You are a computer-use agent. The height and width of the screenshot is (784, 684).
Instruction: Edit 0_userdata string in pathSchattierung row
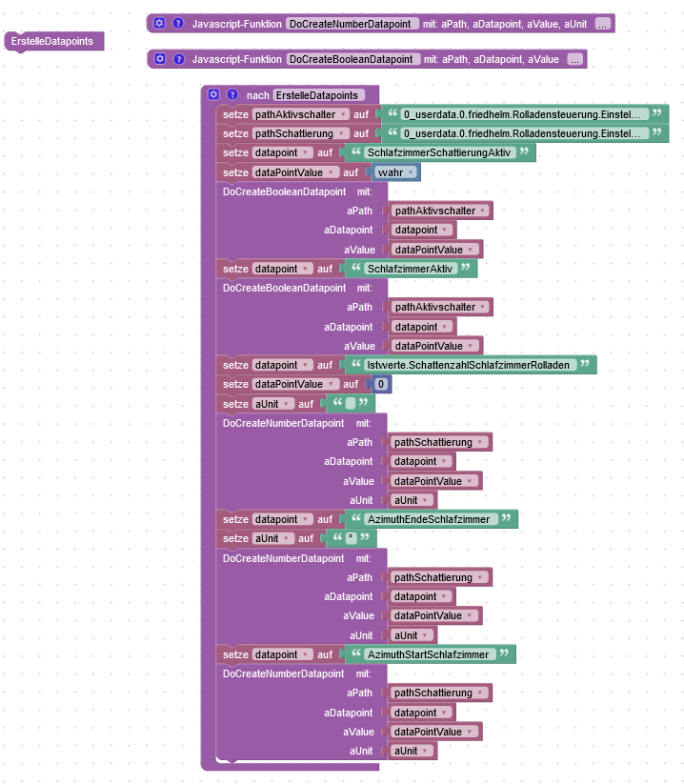point(525,133)
